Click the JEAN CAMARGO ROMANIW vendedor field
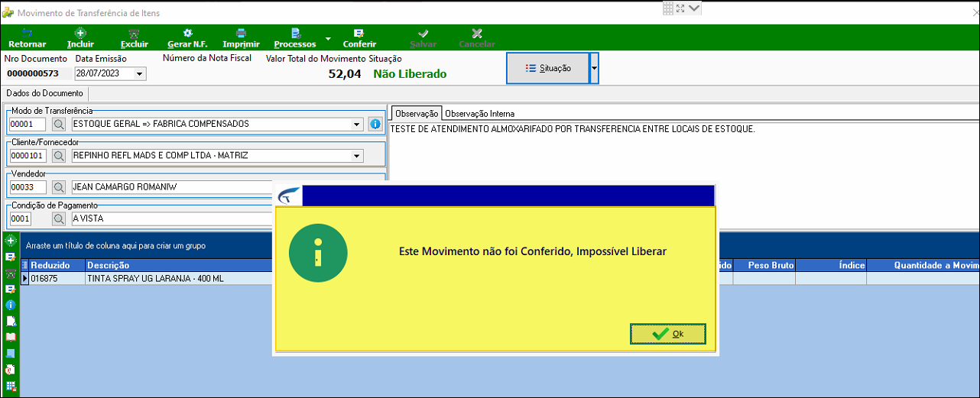 172,187
